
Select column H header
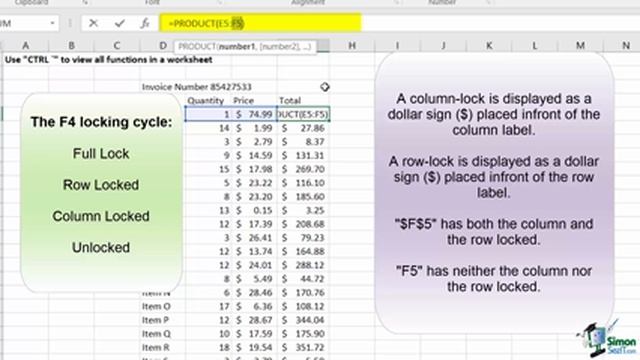(352, 45)
